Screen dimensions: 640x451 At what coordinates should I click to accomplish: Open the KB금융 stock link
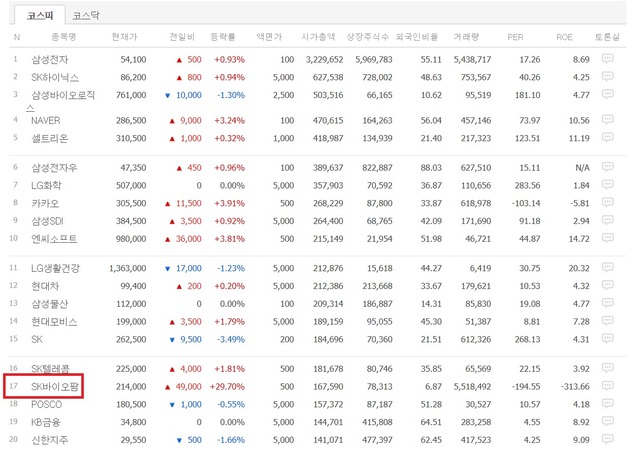click(46, 422)
